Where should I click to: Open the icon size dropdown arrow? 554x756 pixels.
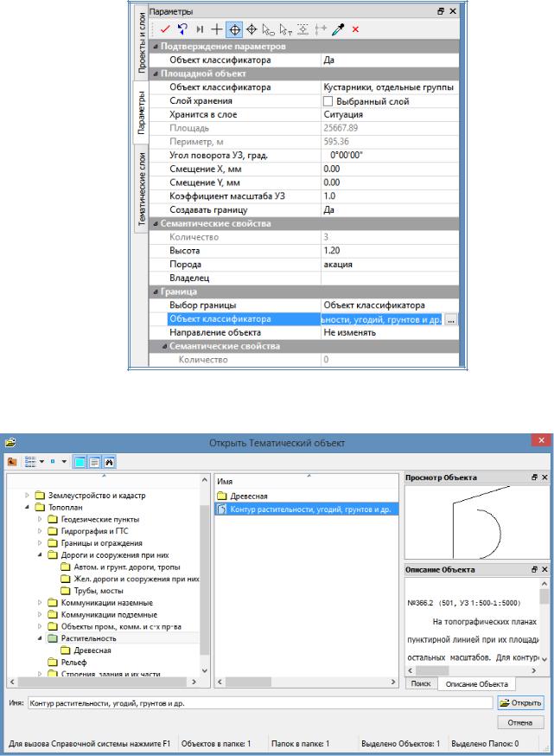[64, 461]
